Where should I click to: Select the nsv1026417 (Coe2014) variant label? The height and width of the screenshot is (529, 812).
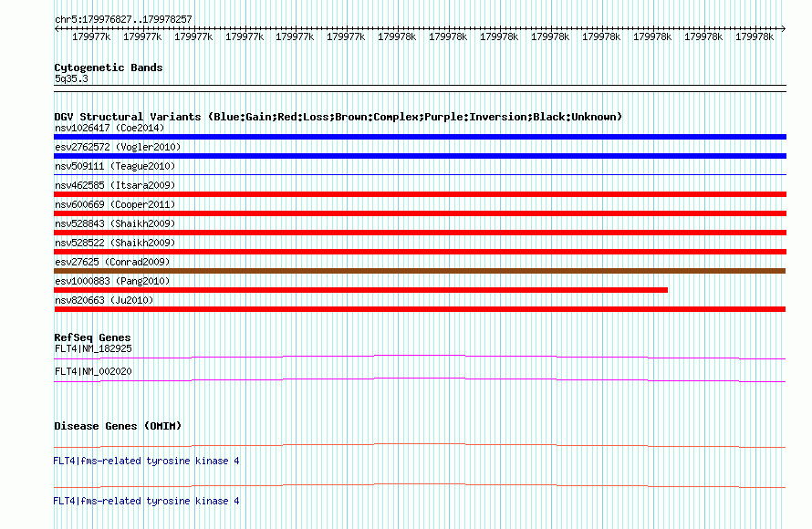pos(109,128)
